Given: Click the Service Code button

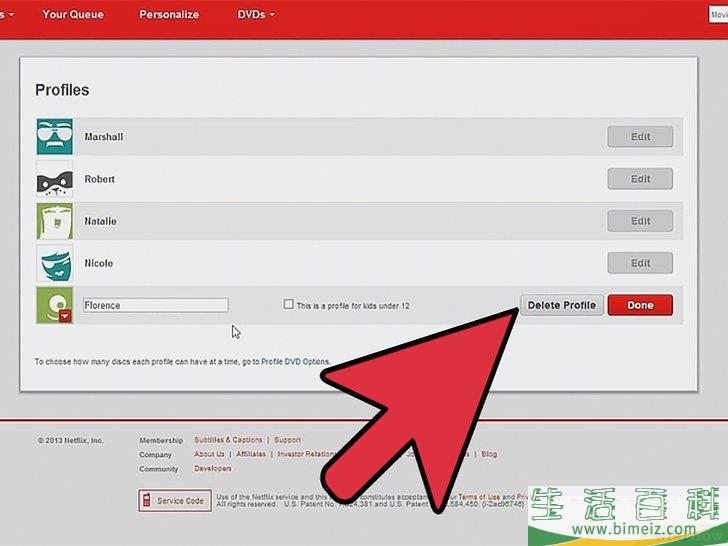Looking at the screenshot, I should pos(175,500).
